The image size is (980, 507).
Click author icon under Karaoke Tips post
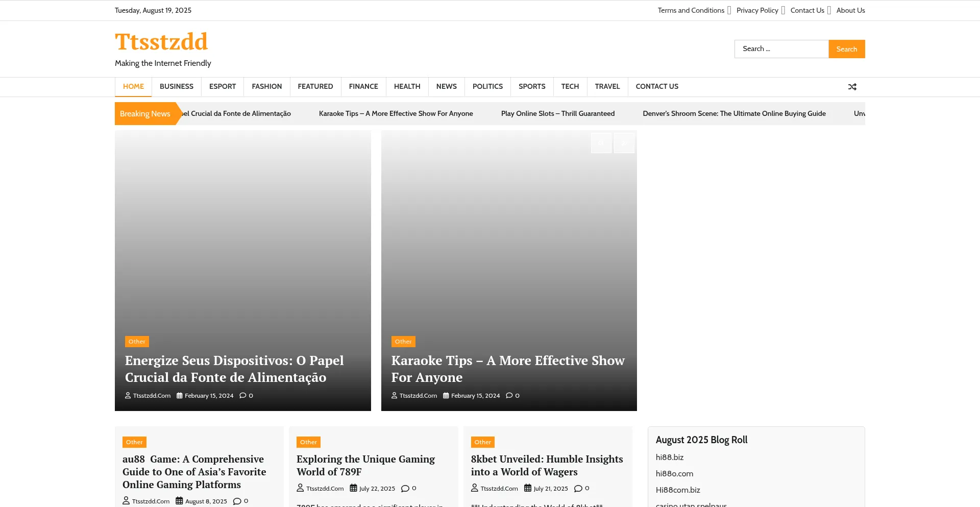pos(394,395)
